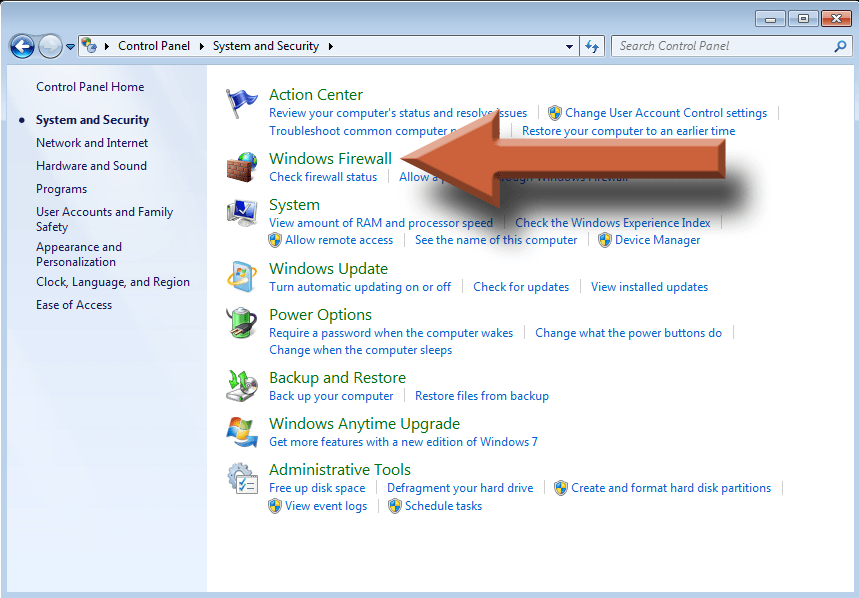
Task: Click Change when the computer sleeps
Action: click(x=360, y=350)
